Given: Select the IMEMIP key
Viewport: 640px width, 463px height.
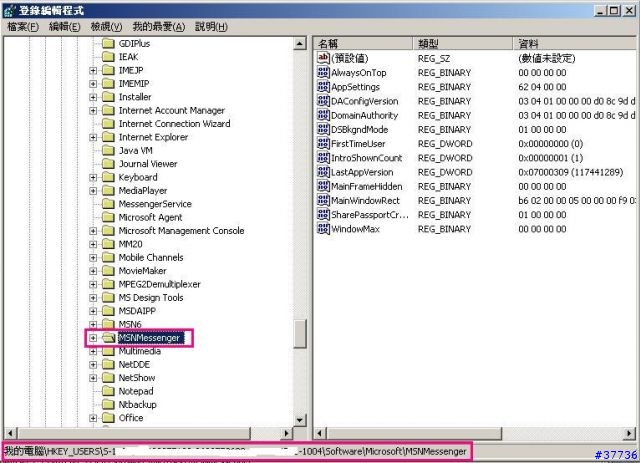Looking at the screenshot, I should [x=134, y=84].
